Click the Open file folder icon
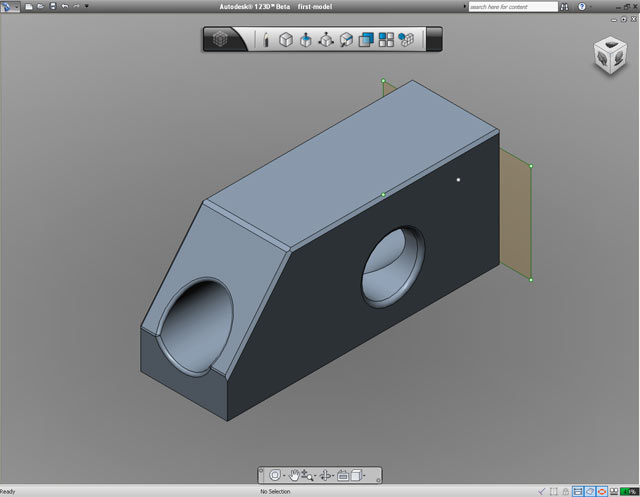The height and width of the screenshot is (497, 640). (40, 7)
